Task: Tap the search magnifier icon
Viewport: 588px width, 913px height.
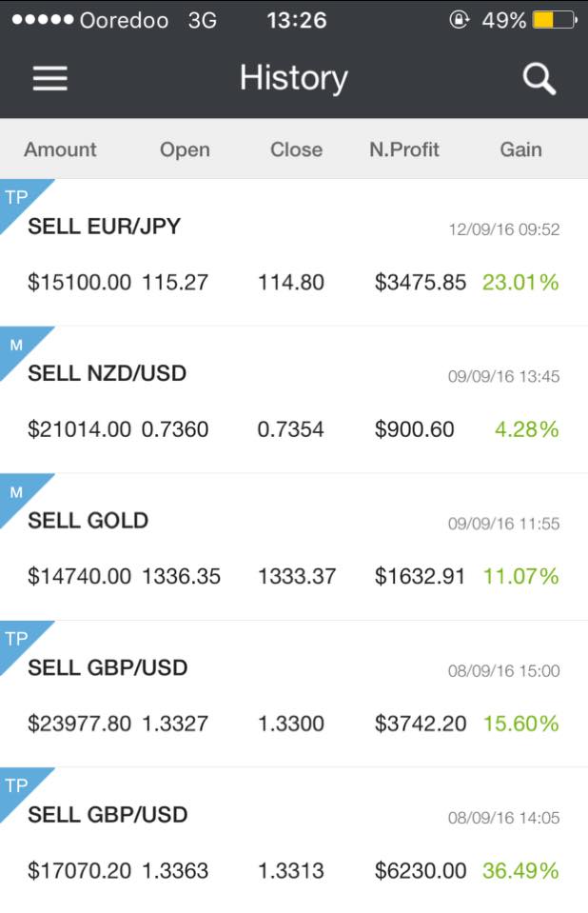Action: [539, 79]
